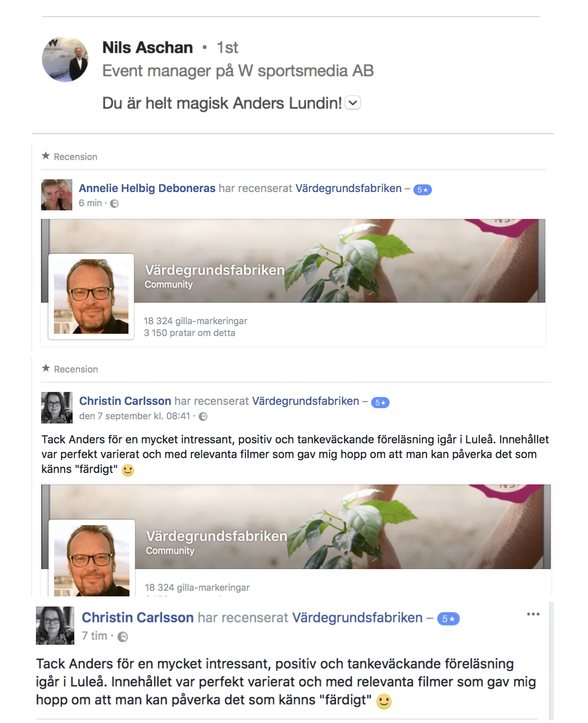Click Christin Carlsson name in middle review
Viewport: 588px width, 723px height.
(x=125, y=401)
